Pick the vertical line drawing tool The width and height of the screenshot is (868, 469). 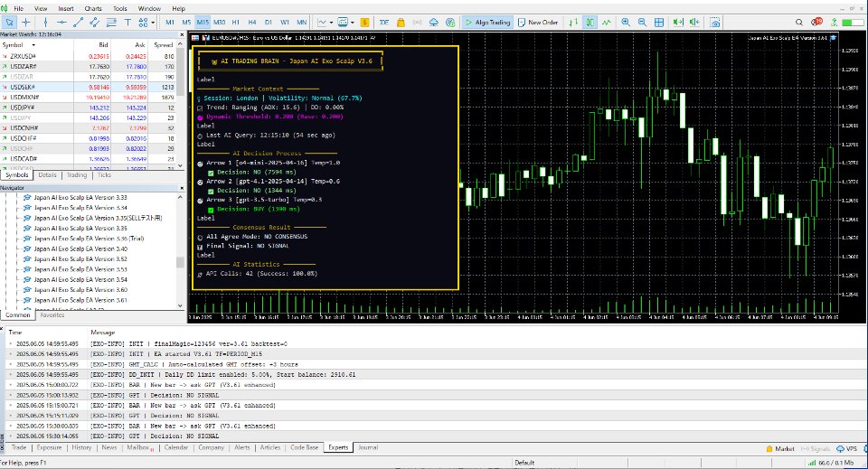45,22
